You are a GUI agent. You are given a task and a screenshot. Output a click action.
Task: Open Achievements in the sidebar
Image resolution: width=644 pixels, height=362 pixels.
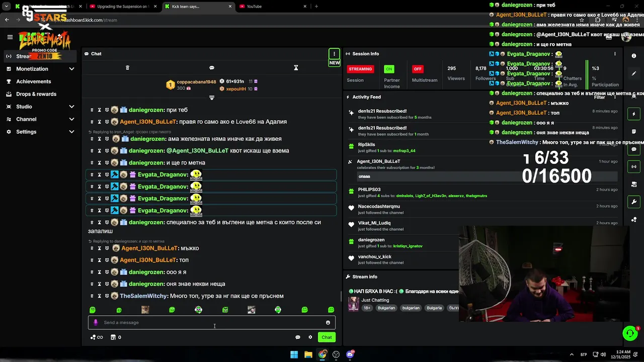33,81
